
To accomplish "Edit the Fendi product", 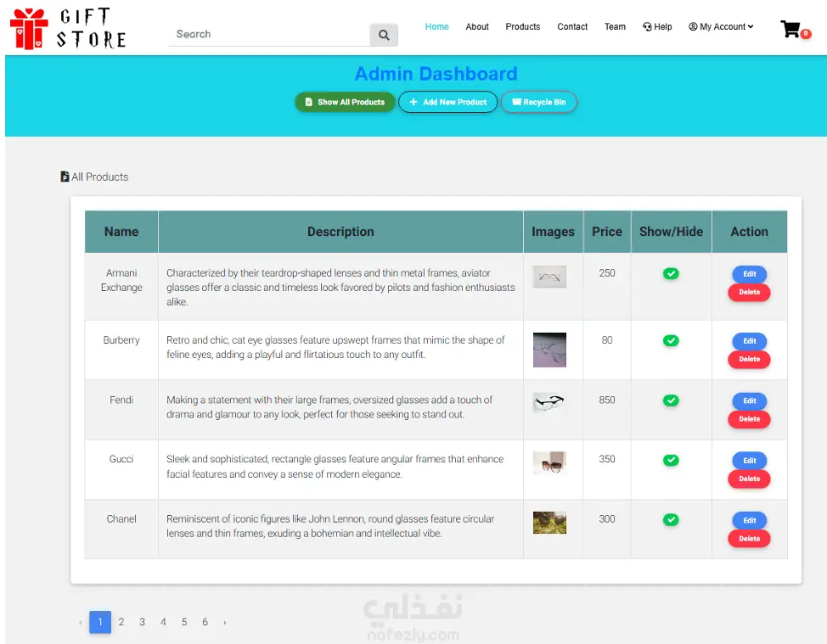I will tap(750, 401).
